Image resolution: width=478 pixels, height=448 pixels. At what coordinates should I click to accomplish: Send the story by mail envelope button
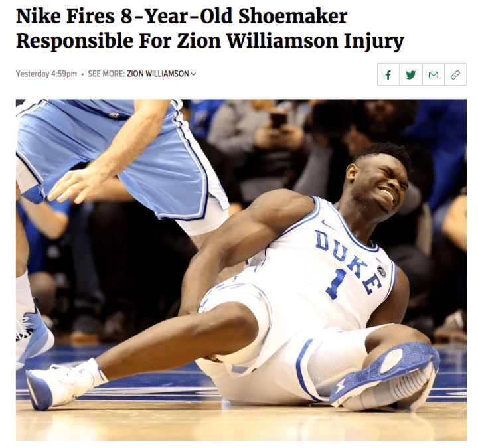434,74
